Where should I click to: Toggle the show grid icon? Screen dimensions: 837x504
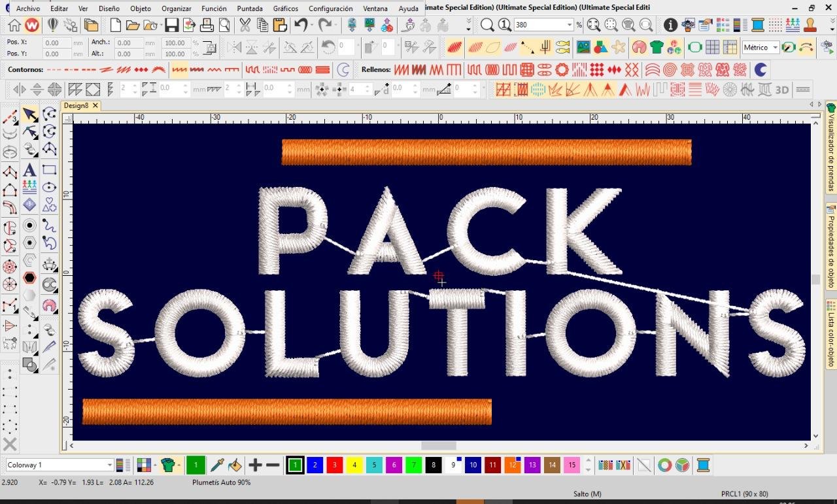coord(712,47)
